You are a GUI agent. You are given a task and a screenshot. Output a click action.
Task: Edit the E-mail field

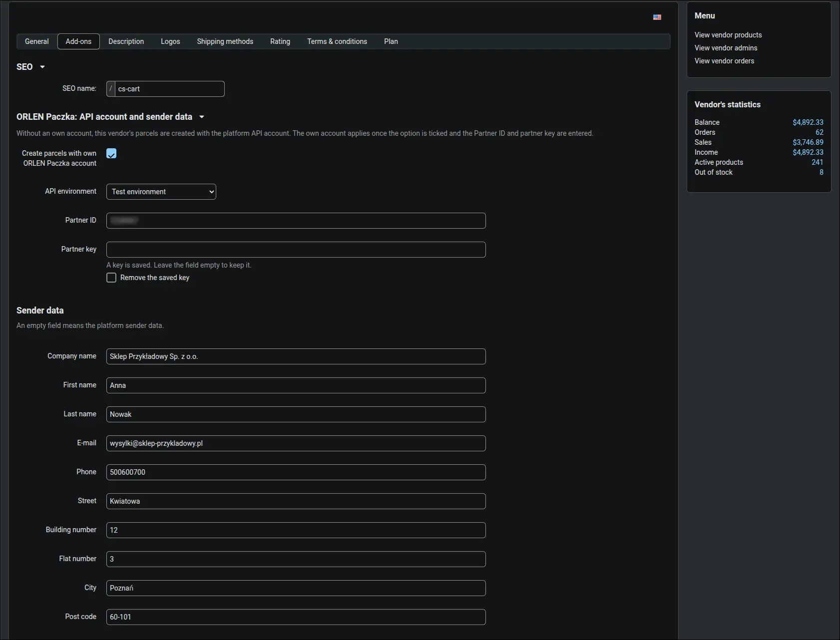coord(296,443)
